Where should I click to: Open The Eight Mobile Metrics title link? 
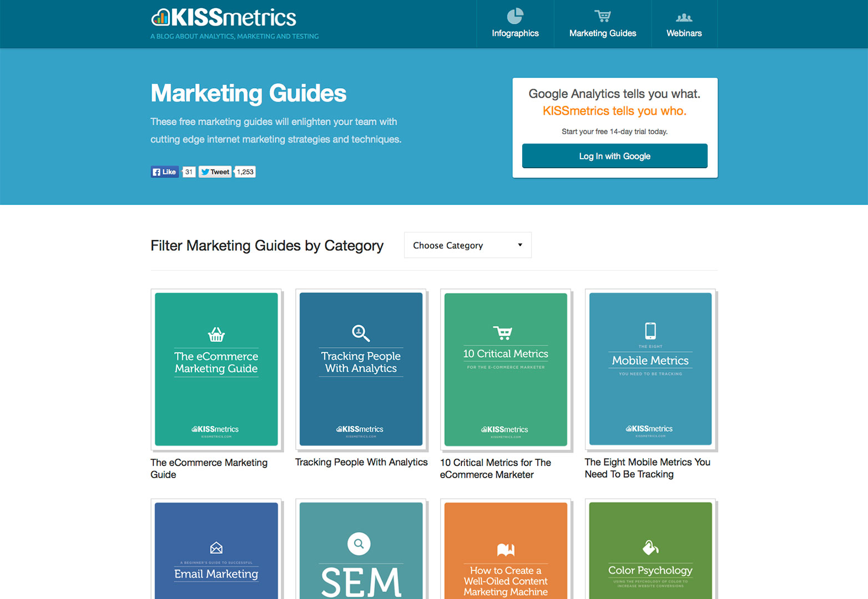tap(647, 468)
